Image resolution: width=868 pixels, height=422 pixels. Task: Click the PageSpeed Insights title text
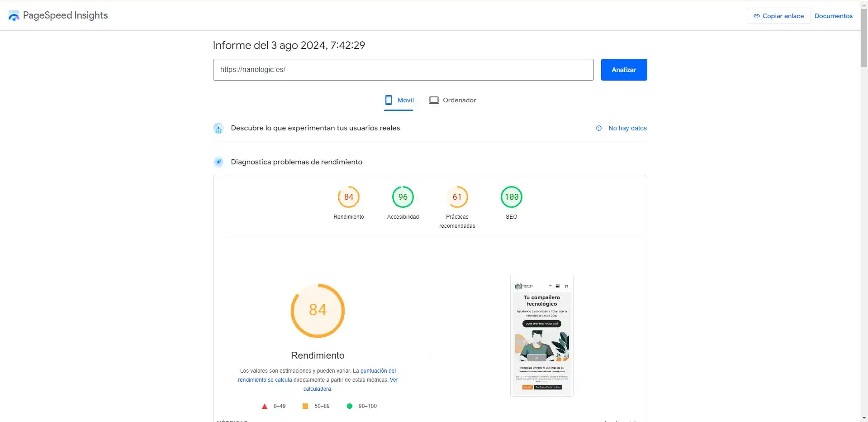click(66, 15)
